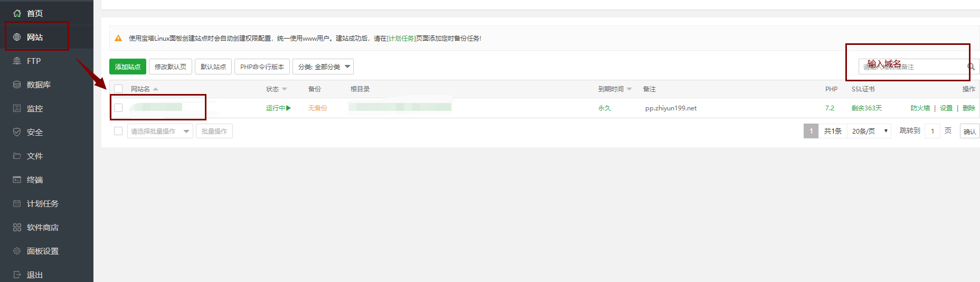This screenshot has height=282, width=980.
Task: Toggle the select-all checkbox in table header
Action: point(118,89)
